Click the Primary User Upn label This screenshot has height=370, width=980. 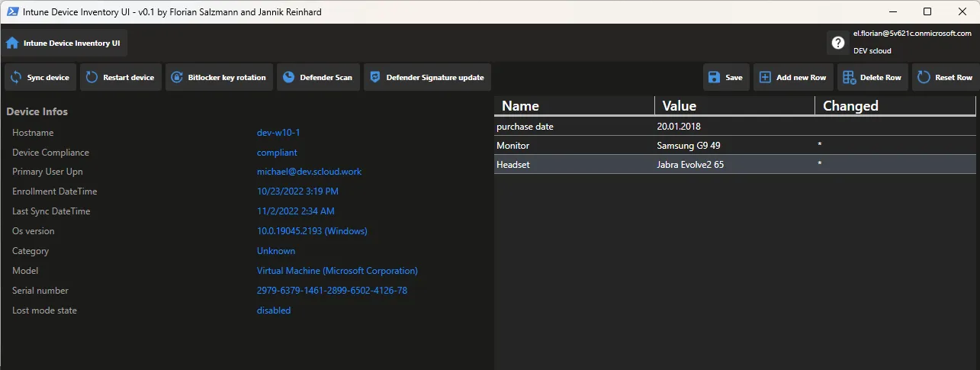tap(47, 172)
